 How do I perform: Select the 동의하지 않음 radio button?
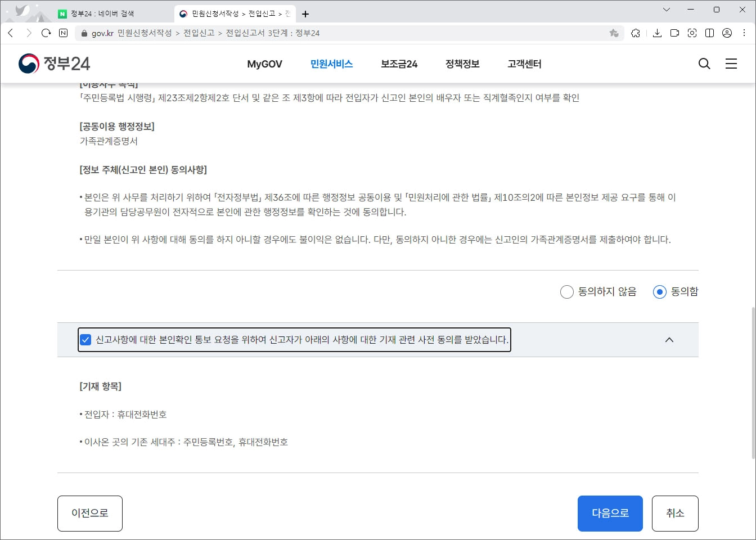(x=566, y=291)
